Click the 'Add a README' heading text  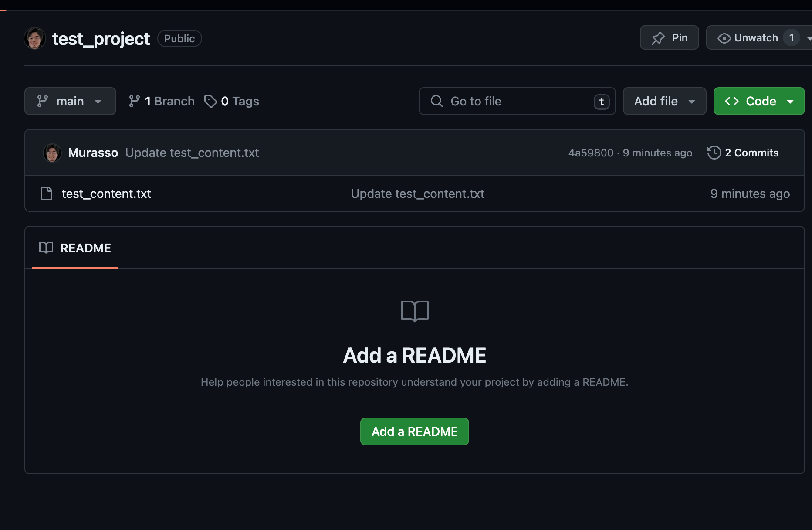(415, 355)
